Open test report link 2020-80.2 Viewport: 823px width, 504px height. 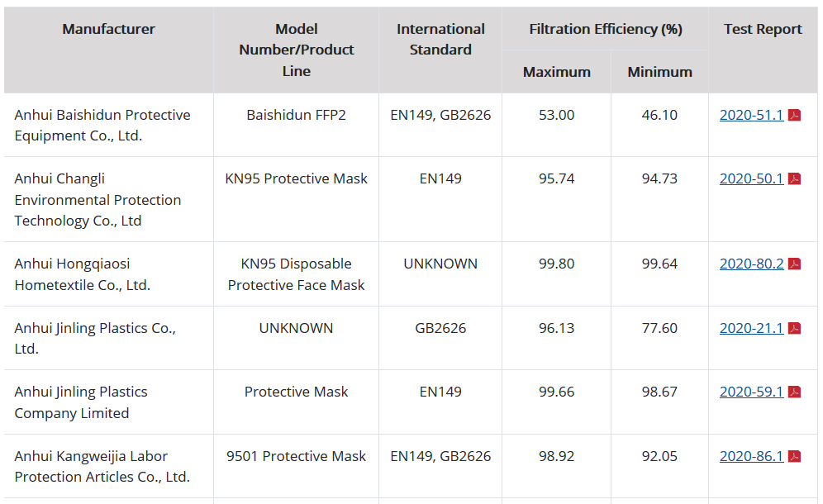point(751,264)
